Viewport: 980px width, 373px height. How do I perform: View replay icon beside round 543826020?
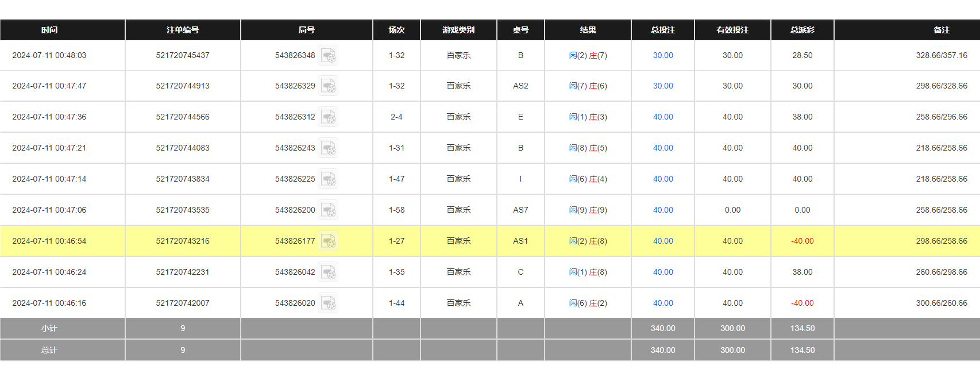click(328, 303)
